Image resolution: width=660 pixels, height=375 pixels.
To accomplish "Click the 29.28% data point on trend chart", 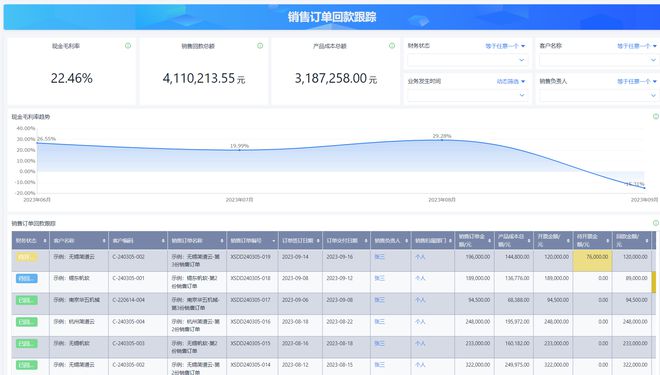I will [x=442, y=140].
